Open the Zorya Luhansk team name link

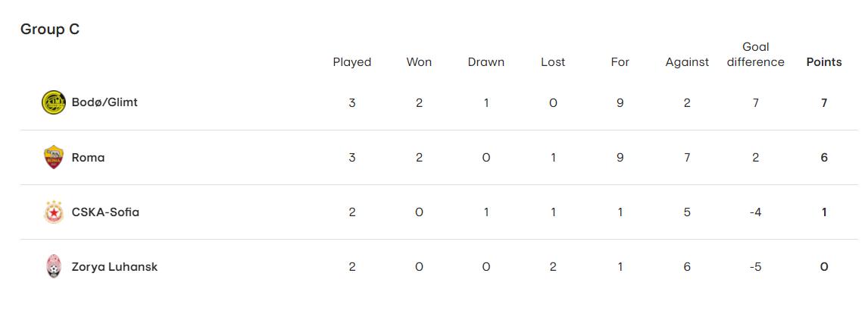114,267
